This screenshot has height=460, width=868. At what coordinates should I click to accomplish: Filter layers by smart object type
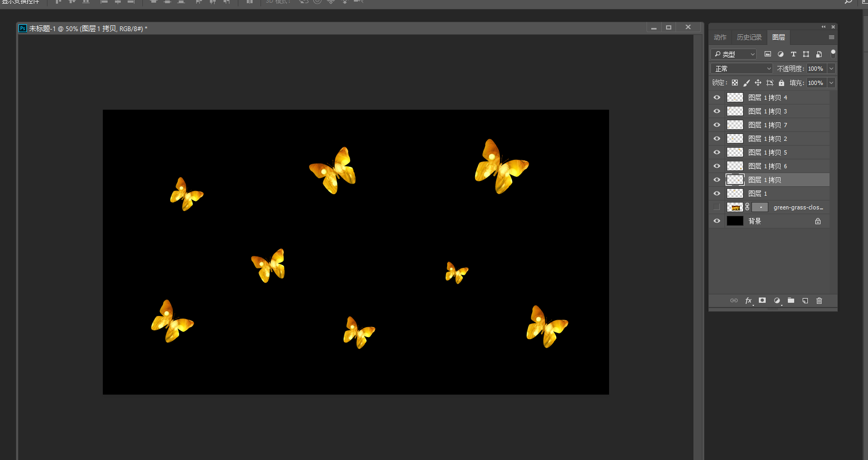819,54
